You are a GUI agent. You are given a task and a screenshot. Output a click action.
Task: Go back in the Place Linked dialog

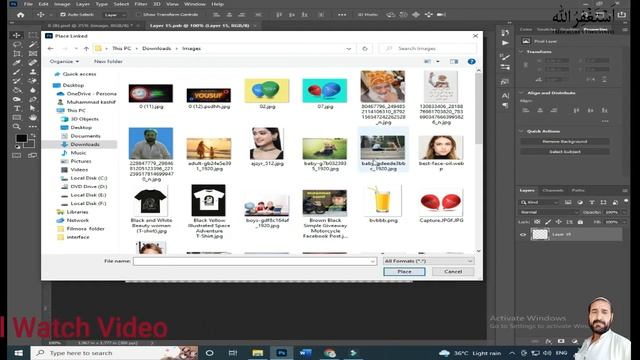coord(51,49)
